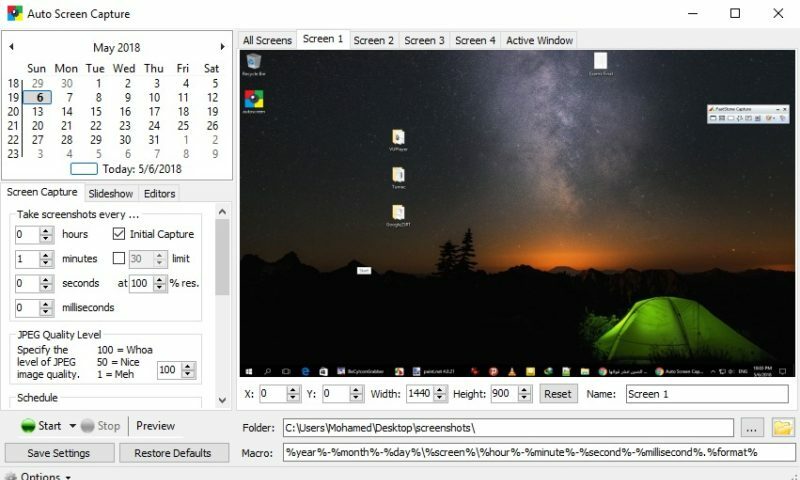Switch to the Screen 2 tab
The image size is (800, 480).
coord(373,40)
